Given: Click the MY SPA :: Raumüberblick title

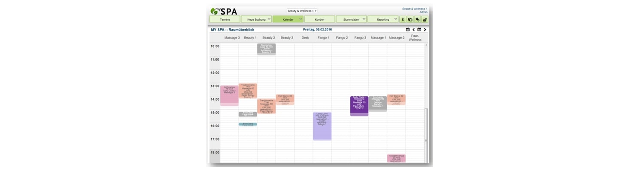Looking at the screenshot, I should (x=232, y=30).
